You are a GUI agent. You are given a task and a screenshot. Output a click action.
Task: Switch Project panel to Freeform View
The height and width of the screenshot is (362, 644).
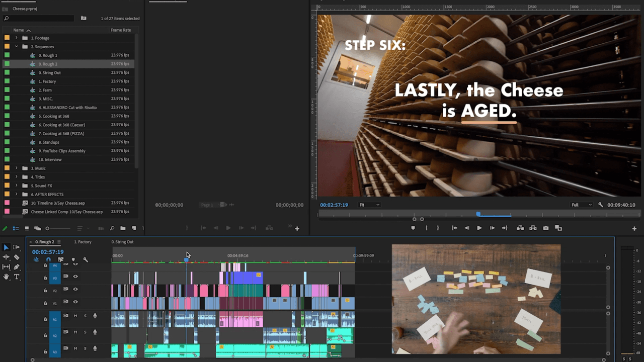[x=38, y=228]
